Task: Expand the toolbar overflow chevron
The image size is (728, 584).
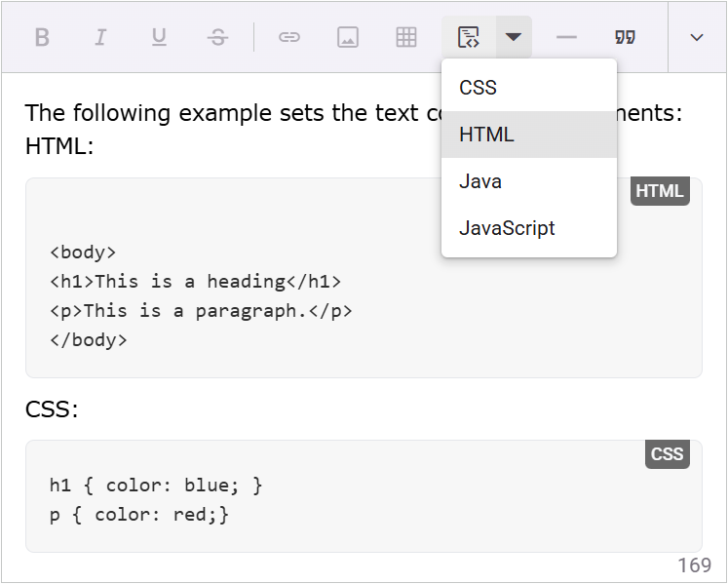Action: coord(697,37)
